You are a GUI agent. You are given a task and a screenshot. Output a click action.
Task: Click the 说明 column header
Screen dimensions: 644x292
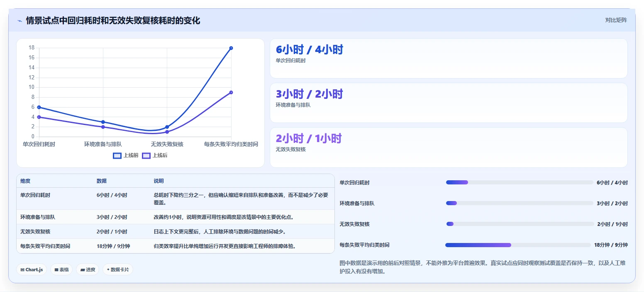[x=159, y=181]
